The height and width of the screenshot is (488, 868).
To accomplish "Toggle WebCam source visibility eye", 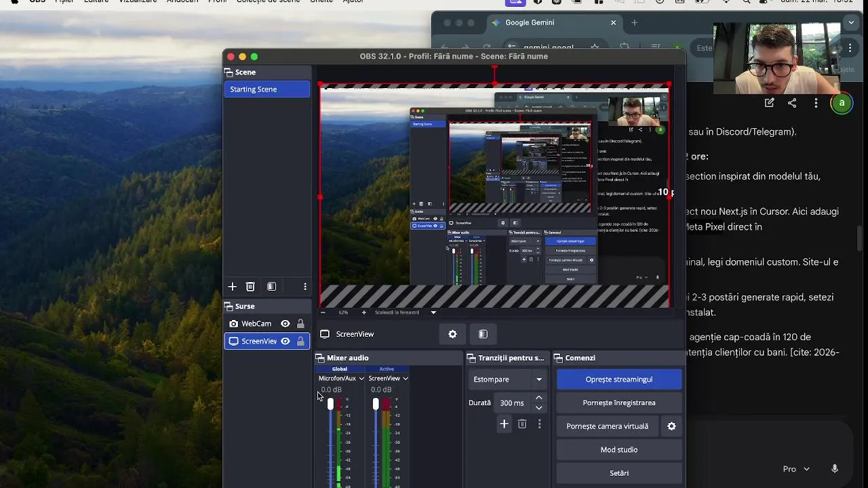I will coord(285,324).
